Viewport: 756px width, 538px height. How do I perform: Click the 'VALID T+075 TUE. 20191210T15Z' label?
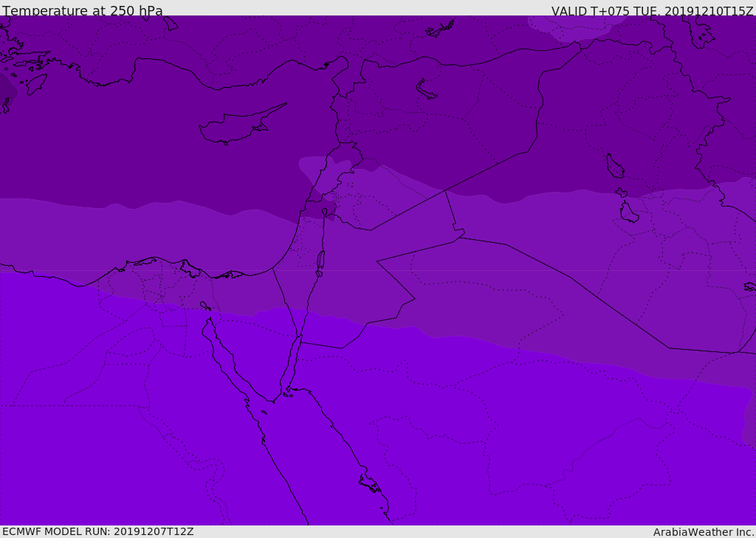pos(653,11)
